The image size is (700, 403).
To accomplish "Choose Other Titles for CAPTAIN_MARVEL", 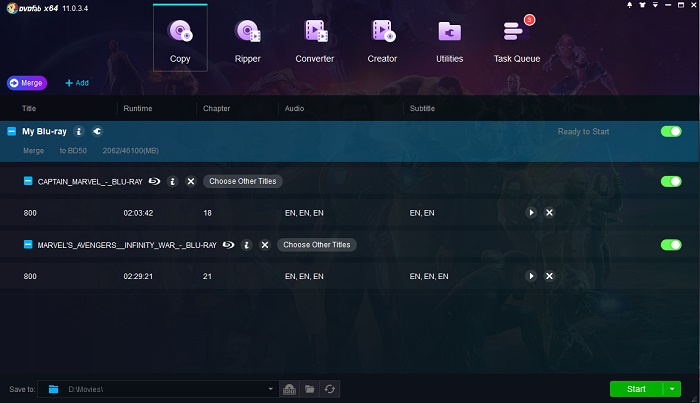I will click(x=243, y=181).
